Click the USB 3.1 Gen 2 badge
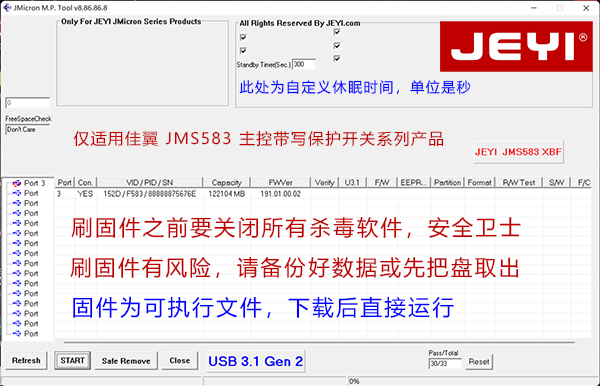Screen dimensions: 600x386 [256, 361]
